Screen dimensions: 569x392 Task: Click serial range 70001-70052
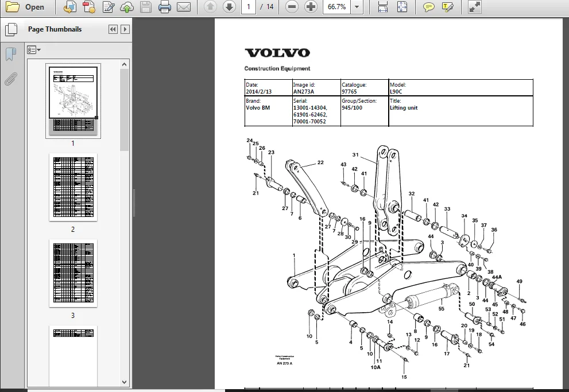pos(309,122)
